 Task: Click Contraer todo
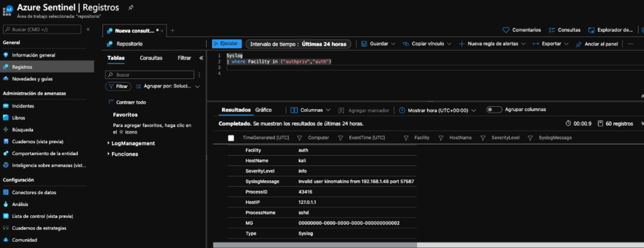[127, 102]
